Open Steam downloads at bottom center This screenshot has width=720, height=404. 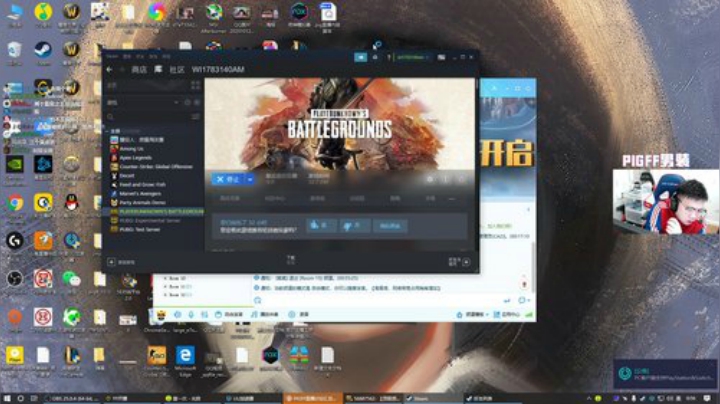coord(291,260)
